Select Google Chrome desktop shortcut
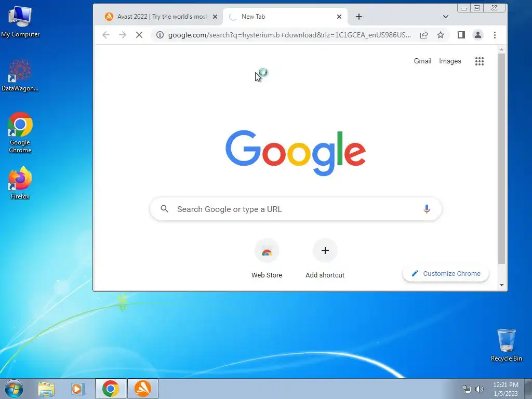The width and height of the screenshot is (532, 399). (x=20, y=132)
